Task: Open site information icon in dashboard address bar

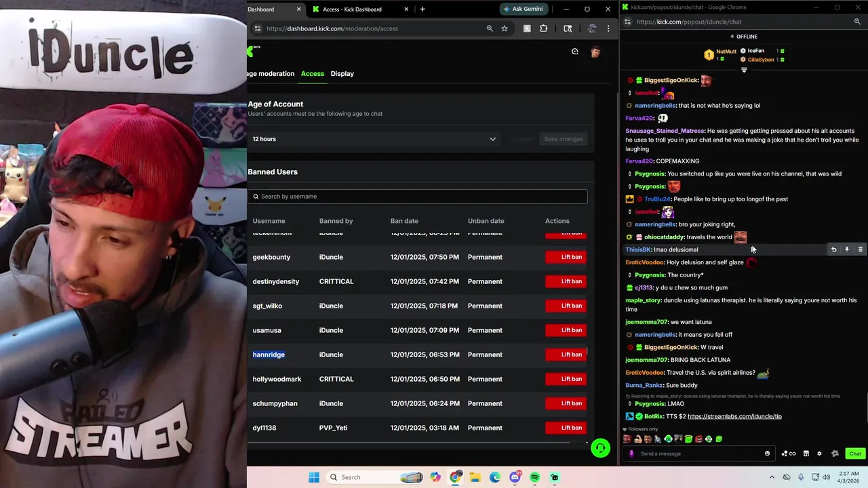Action: click(x=257, y=28)
